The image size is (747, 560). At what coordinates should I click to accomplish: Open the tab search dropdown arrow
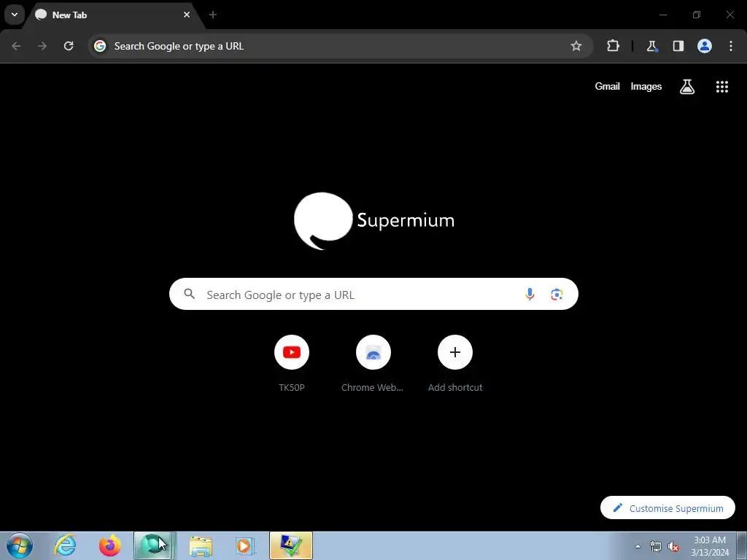tap(15, 15)
